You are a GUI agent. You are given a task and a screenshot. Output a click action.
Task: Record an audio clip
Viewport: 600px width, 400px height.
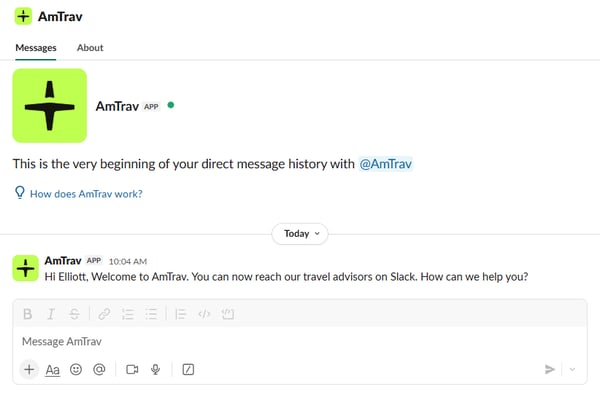[x=155, y=369]
